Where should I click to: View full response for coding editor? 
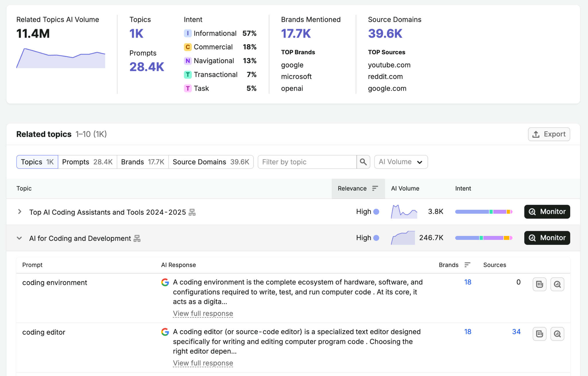pyautogui.click(x=203, y=363)
